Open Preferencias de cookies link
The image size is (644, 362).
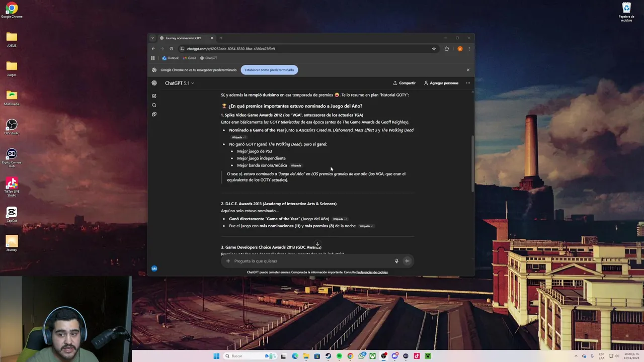coord(372,272)
